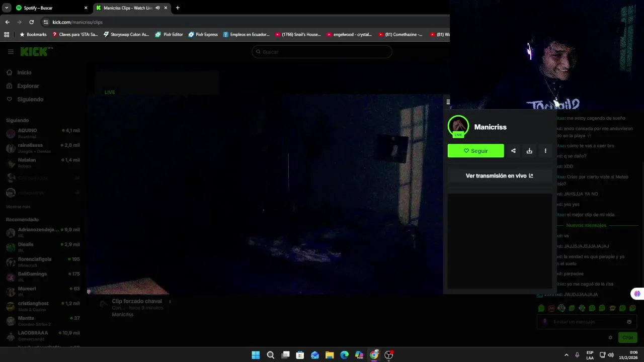Open Windows taskbar search

tap(270, 355)
